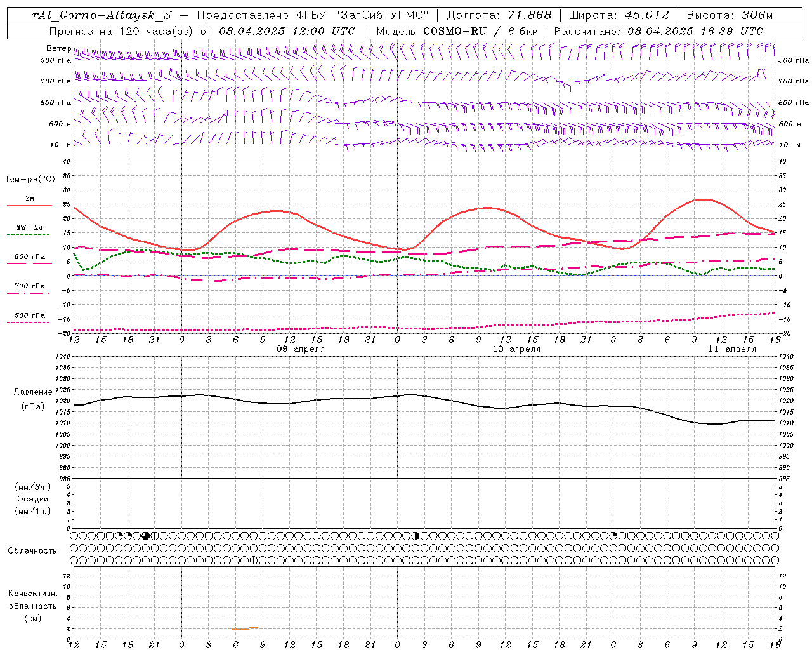The width and height of the screenshot is (812, 650).
Task: Click the Облачность cloud cover label
Action: (32, 551)
